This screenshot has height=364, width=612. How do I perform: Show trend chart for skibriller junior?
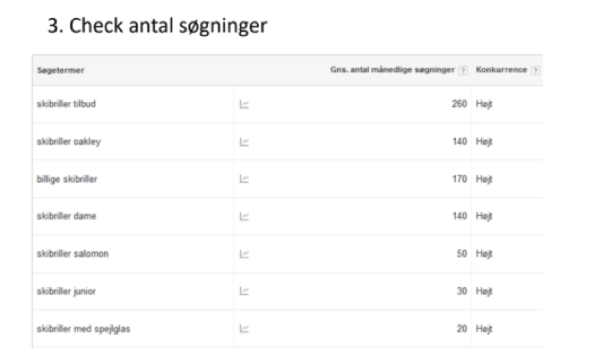pyautogui.click(x=244, y=291)
